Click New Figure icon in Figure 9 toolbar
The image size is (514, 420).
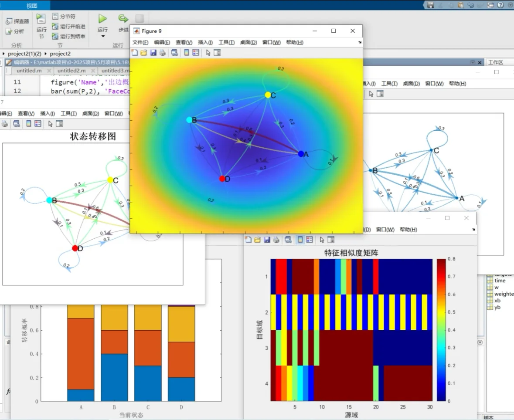pyautogui.click(x=135, y=52)
